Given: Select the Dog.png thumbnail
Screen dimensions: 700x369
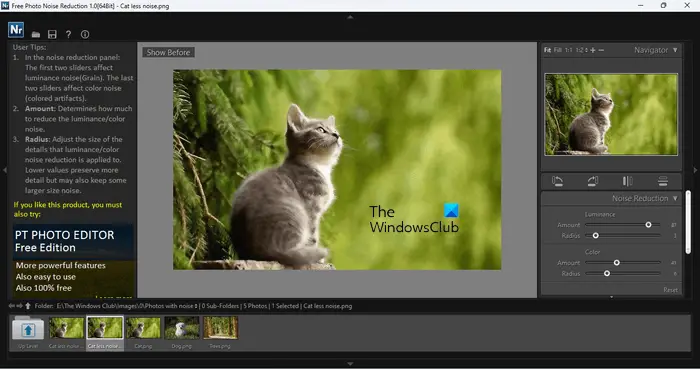Looking at the screenshot, I should (182, 332).
